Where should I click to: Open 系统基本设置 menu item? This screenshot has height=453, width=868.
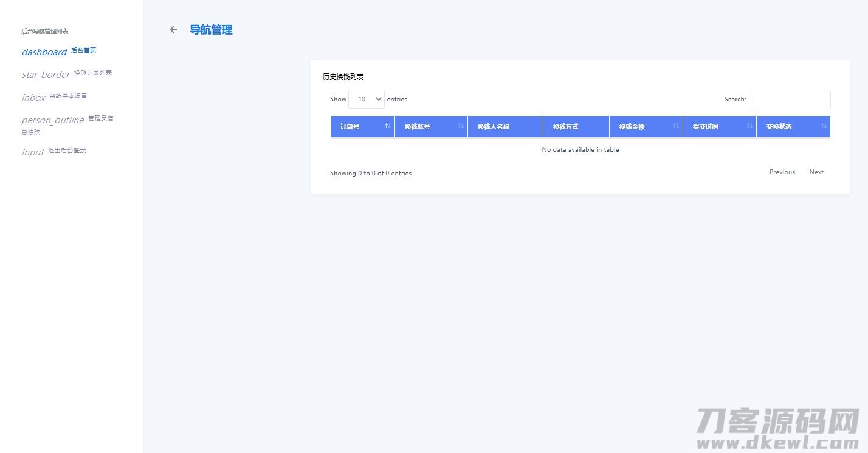68,96
